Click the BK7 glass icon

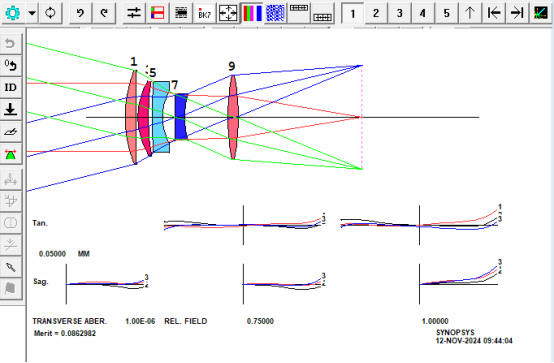tap(205, 13)
